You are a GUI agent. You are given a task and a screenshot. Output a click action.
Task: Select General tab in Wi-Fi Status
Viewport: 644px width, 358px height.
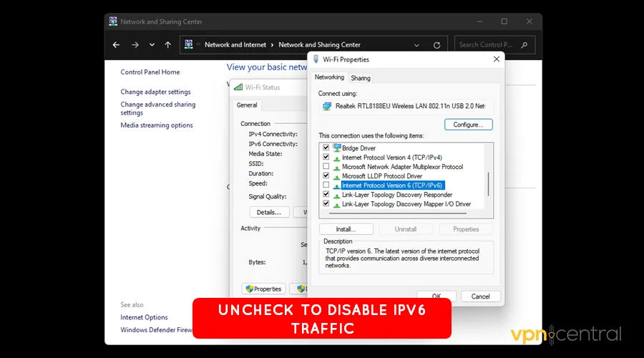point(247,105)
